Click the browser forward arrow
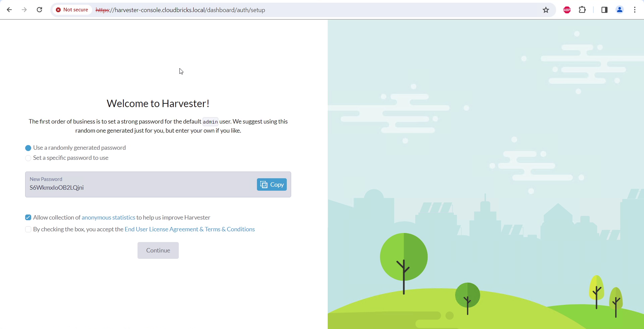The image size is (644, 329). tap(24, 10)
